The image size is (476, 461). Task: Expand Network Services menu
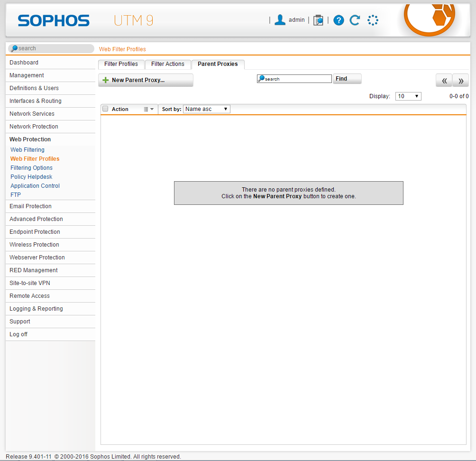click(50, 113)
